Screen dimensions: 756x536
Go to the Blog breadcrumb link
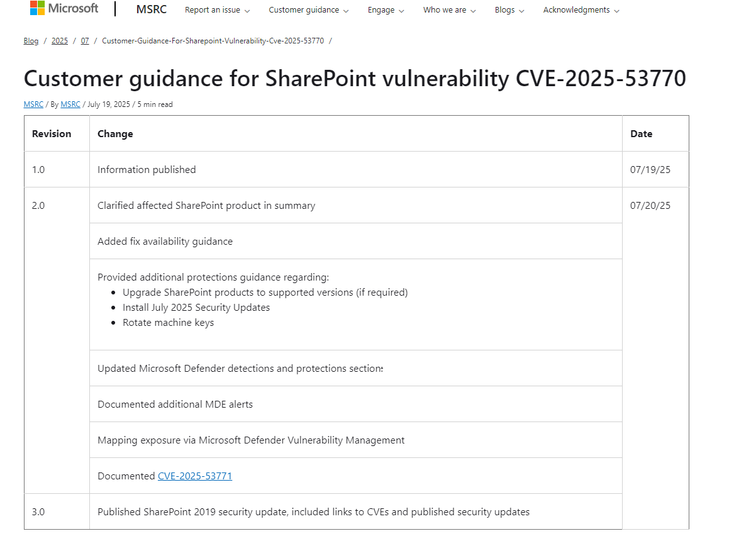(x=31, y=41)
